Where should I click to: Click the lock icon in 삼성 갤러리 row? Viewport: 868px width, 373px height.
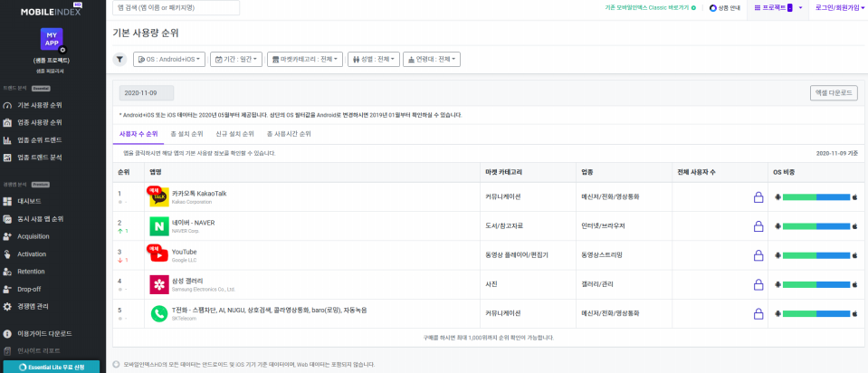[x=758, y=284]
